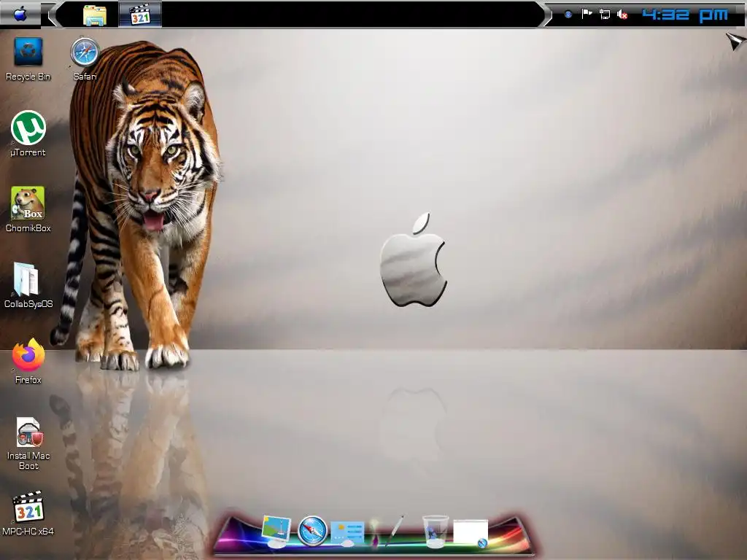747x560 pixels.
Task: Open the blue control panel dock icon
Action: pos(347,533)
